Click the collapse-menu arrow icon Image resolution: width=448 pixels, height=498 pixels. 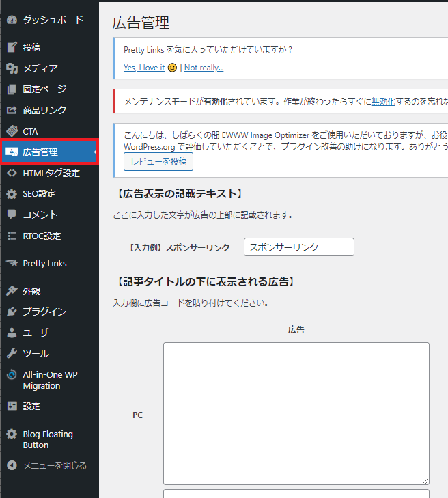pyautogui.click(x=12, y=465)
